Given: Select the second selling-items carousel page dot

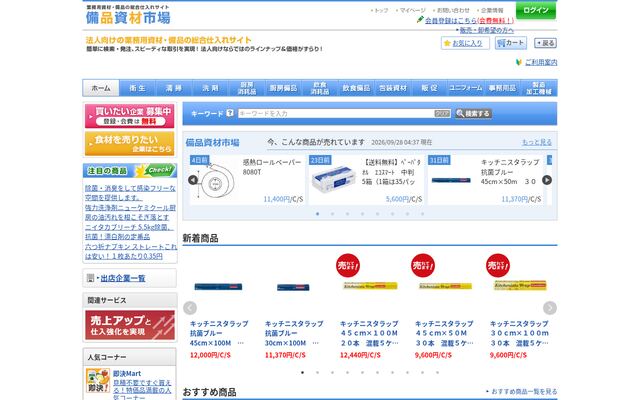Looking at the screenshot, I should (x=333, y=214).
